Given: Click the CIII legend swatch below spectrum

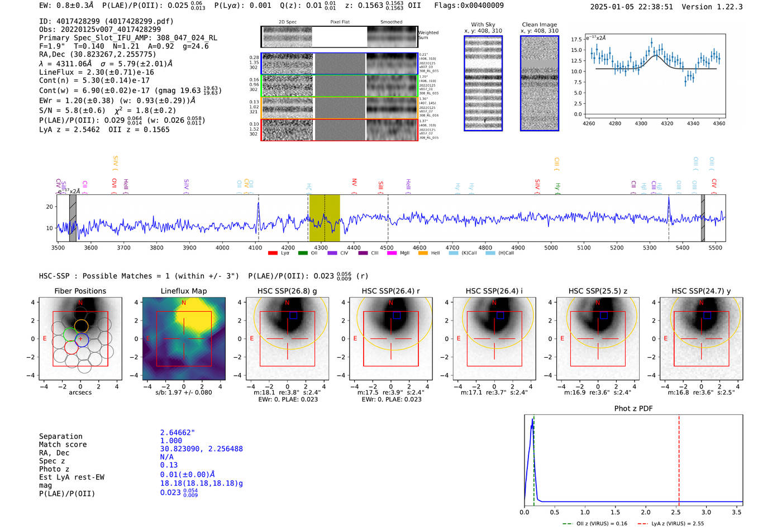Looking at the screenshot, I should click(x=363, y=253).
